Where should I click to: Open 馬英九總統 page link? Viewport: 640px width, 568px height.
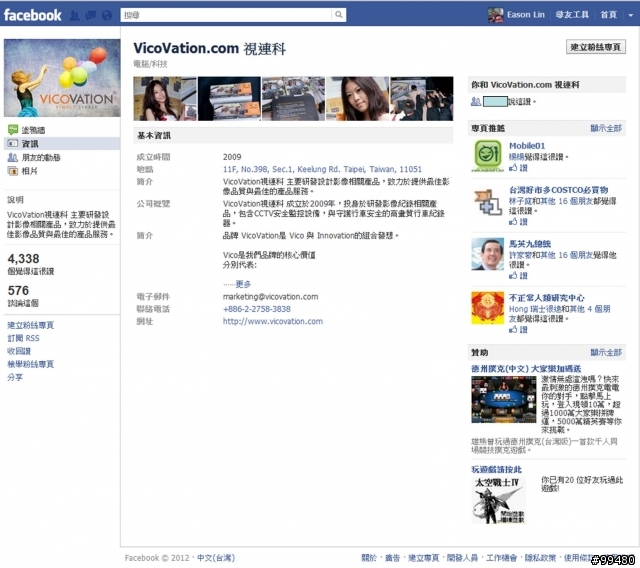(529, 244)
